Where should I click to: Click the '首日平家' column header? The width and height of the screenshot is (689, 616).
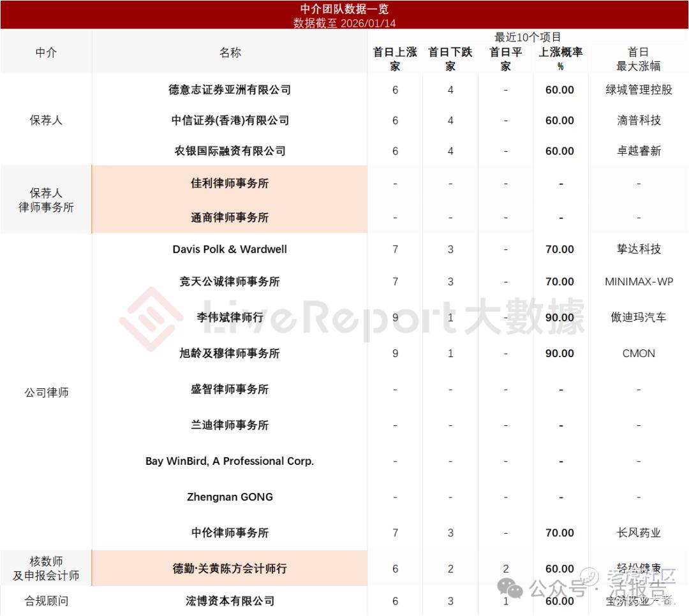point(506,59)
